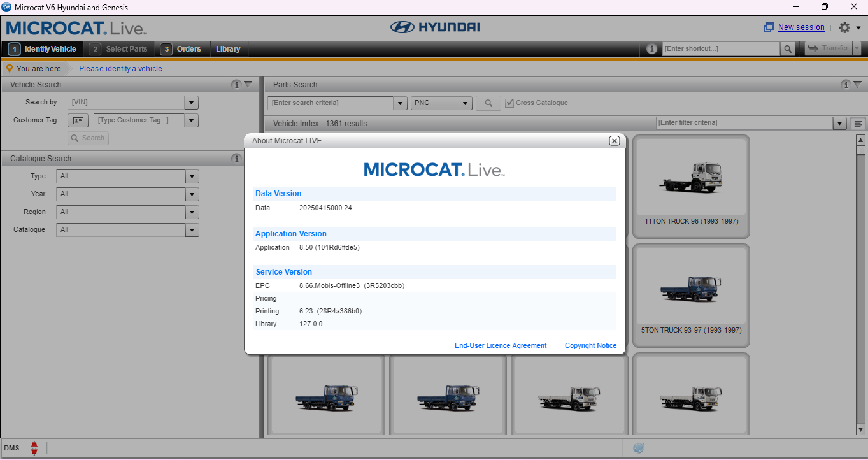Click the status bar globe icon
Viewport: 868px width, 460px height.
pyautogui.click(x=638, y=448)
